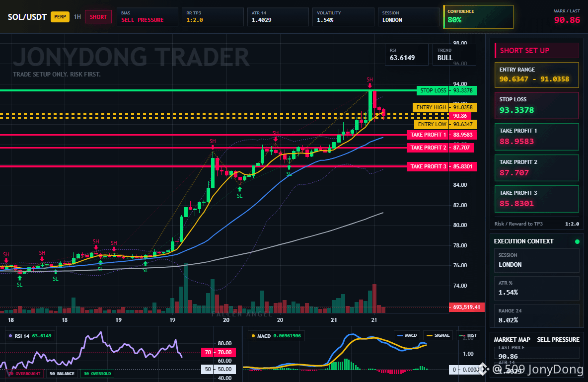588x382 pixels.
Task: Click the SH marker above the highest candle
Action: pos(370,79)
